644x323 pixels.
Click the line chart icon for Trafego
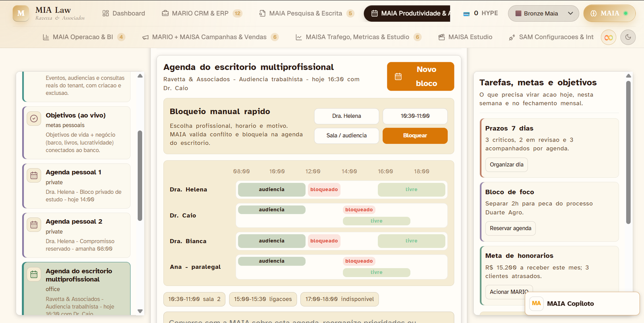(x=299, y=37)
